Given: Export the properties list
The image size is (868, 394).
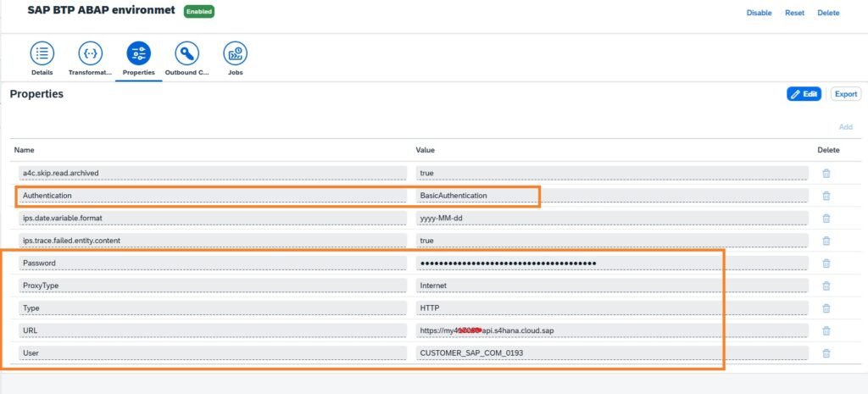Looking at the screenshot, I should pos(844,94).
